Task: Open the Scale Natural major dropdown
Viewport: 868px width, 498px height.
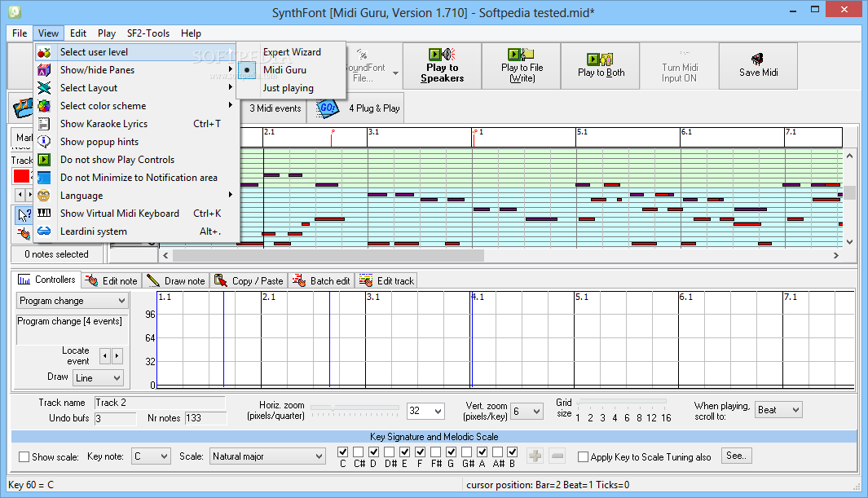Action: pyautogui.click(x=267, y=456)
